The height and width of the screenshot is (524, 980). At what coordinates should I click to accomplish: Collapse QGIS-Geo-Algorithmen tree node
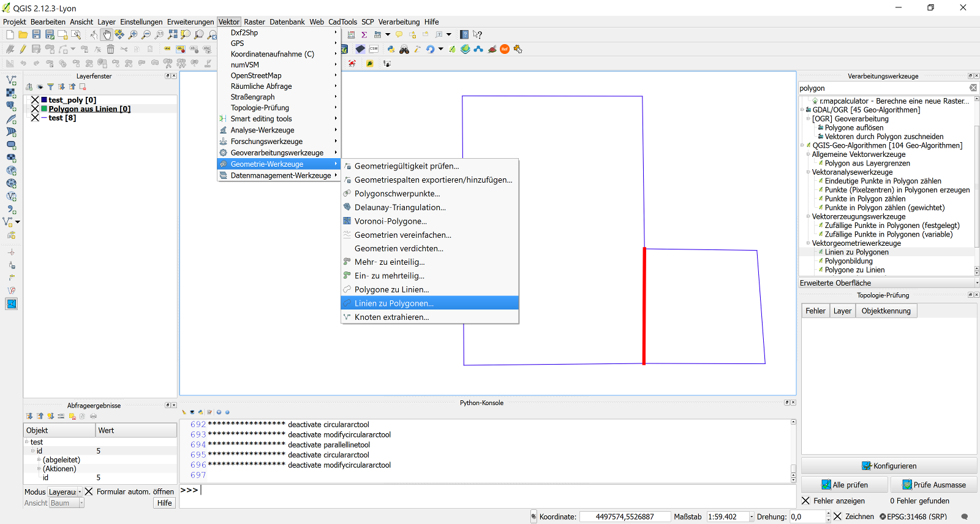(x=802, y=145)
